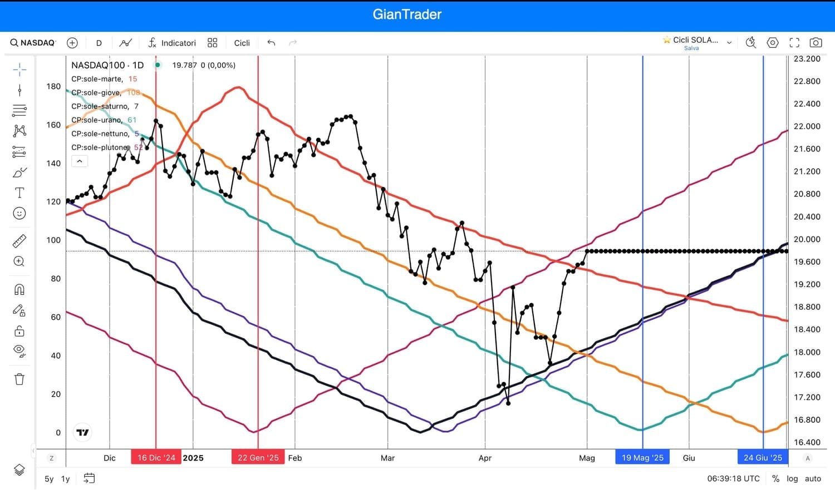The height and width of the screenshot is (504, 835).
Task: Open chart settings hexagon icon
Action: 773,43
